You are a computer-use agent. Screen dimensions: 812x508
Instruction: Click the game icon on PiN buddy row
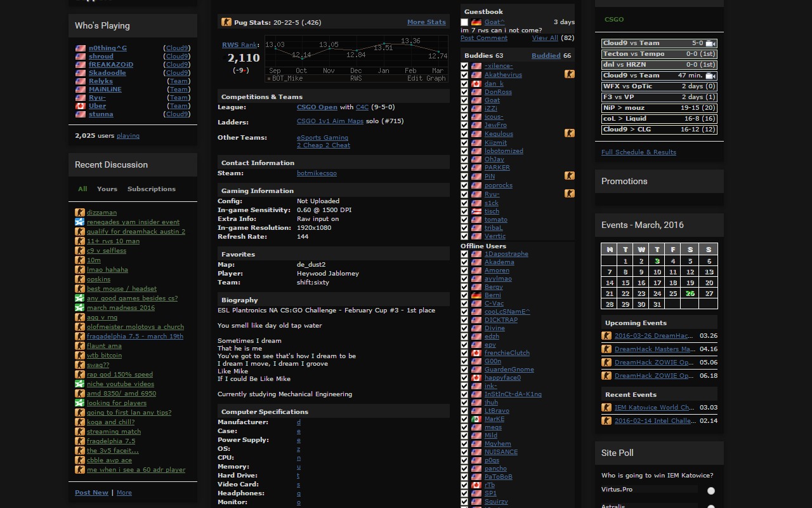point(569,176)
